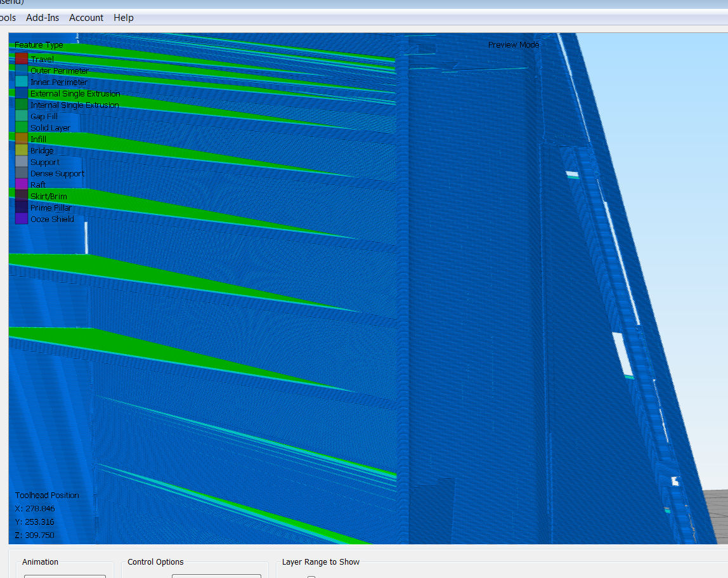Click the purple Ooze Shield swatch

tap(22, 219)
